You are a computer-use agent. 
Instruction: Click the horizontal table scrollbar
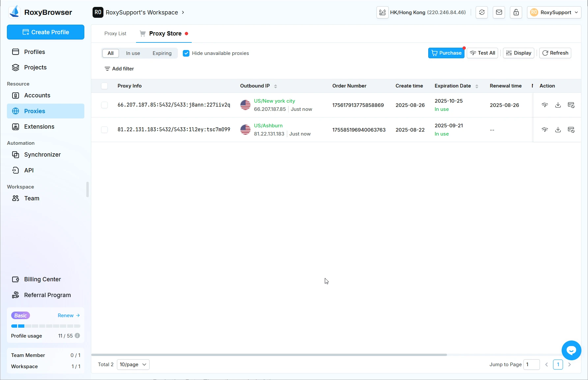269,355
